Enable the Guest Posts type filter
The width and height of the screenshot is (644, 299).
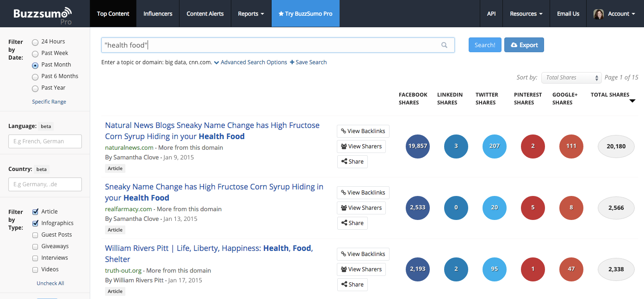coord(35,235)
